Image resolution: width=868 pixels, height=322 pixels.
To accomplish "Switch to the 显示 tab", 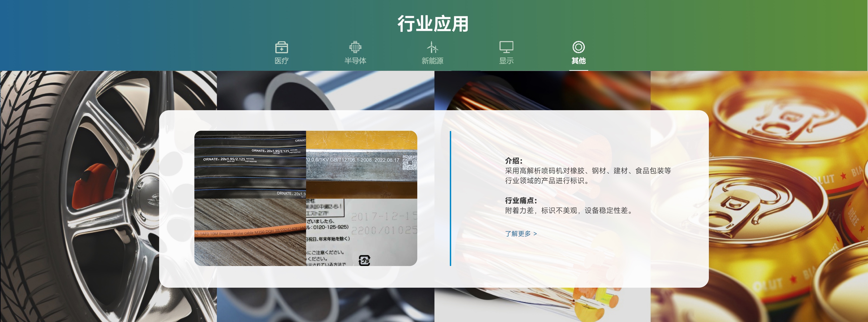I will click(506, 61).
